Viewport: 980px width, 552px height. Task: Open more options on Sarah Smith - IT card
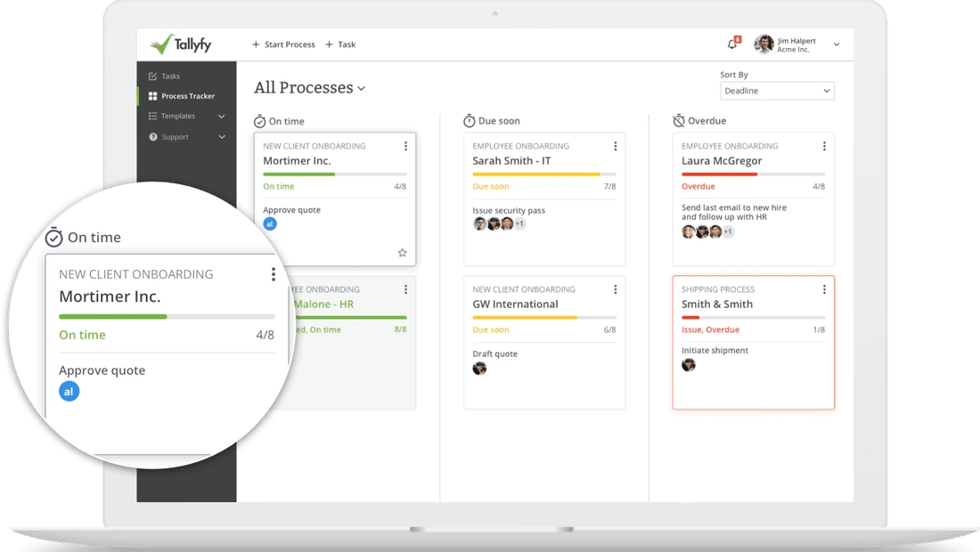tap(615, 146)
